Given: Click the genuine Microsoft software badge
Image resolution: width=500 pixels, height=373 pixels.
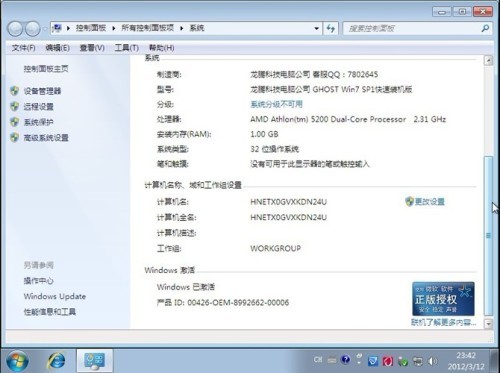Looking at the screenshot, I should pyautogui.click(x=443, y=299).
